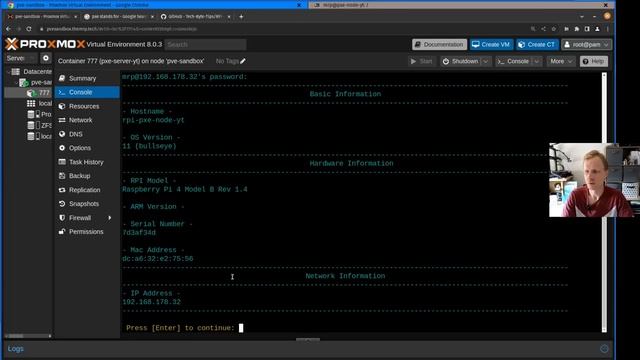
Task: Open the Shutdown options dropdown arrow
Action: click(x=485, y=61)
